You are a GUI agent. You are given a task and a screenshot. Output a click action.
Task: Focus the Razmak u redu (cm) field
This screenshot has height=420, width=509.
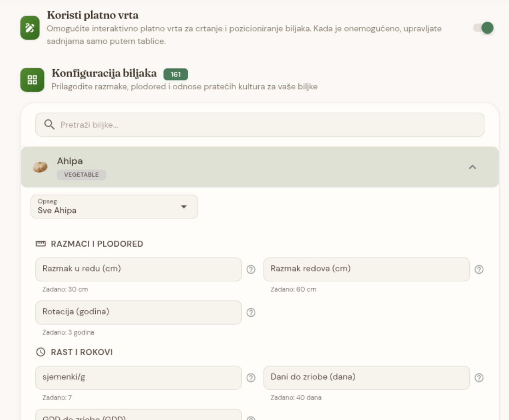[x=139, y=269]
